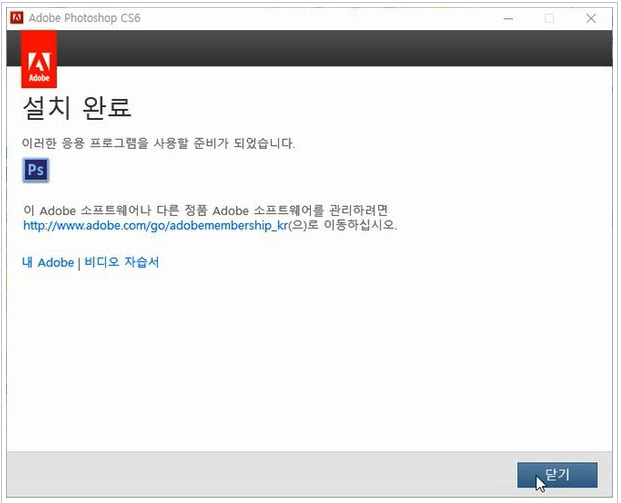
Task: Open the 내 Adobe link
Action: click(48, 262)
